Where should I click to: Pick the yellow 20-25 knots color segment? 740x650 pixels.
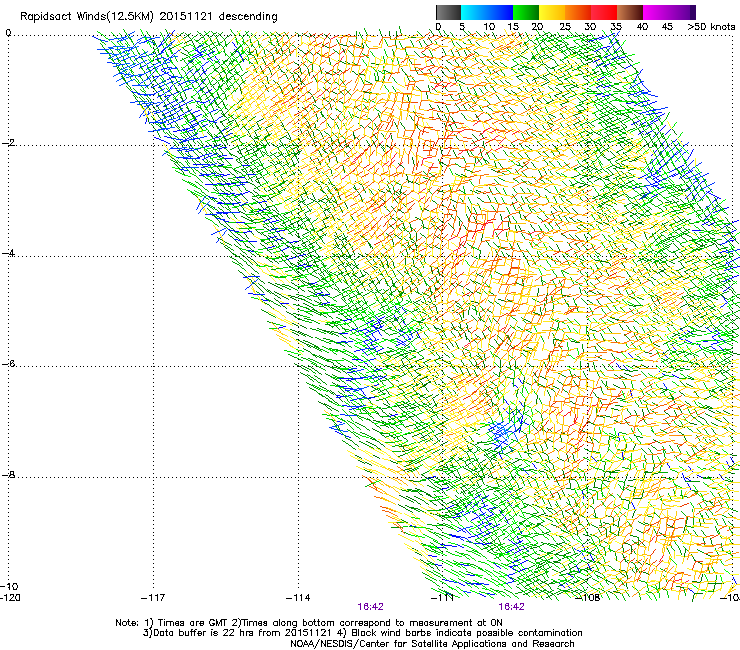[552, 12]
